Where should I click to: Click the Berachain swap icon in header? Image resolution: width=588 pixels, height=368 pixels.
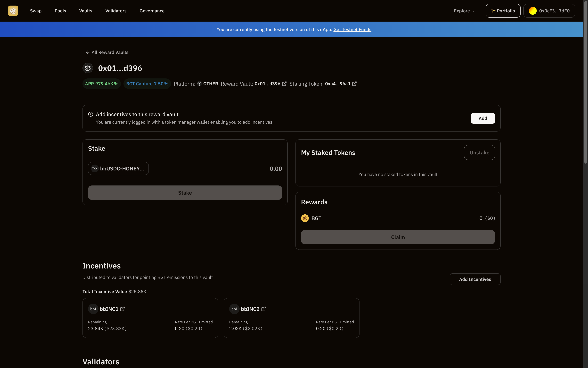coord(13,11)
